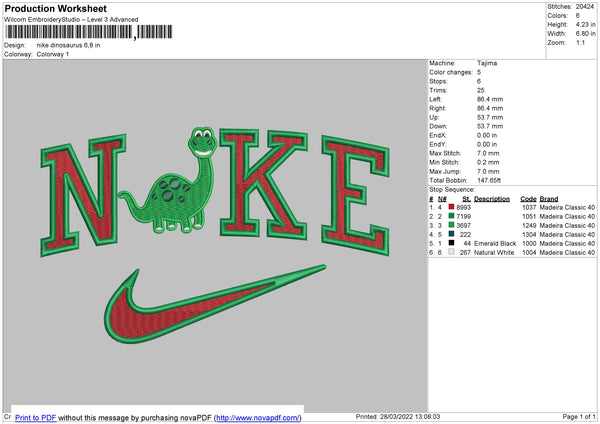Click the Machine value Tajima
The height and width of the screenshot is (424, 600).
487,63
